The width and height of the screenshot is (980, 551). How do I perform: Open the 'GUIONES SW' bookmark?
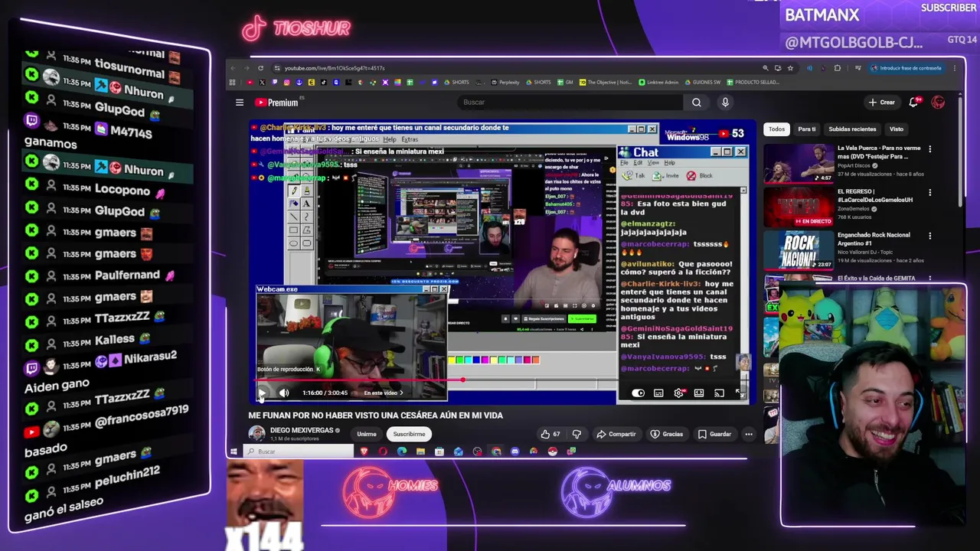pos(702,82)
